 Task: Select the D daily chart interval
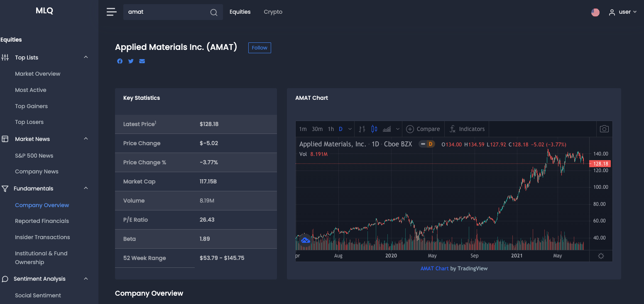(340, 129)
